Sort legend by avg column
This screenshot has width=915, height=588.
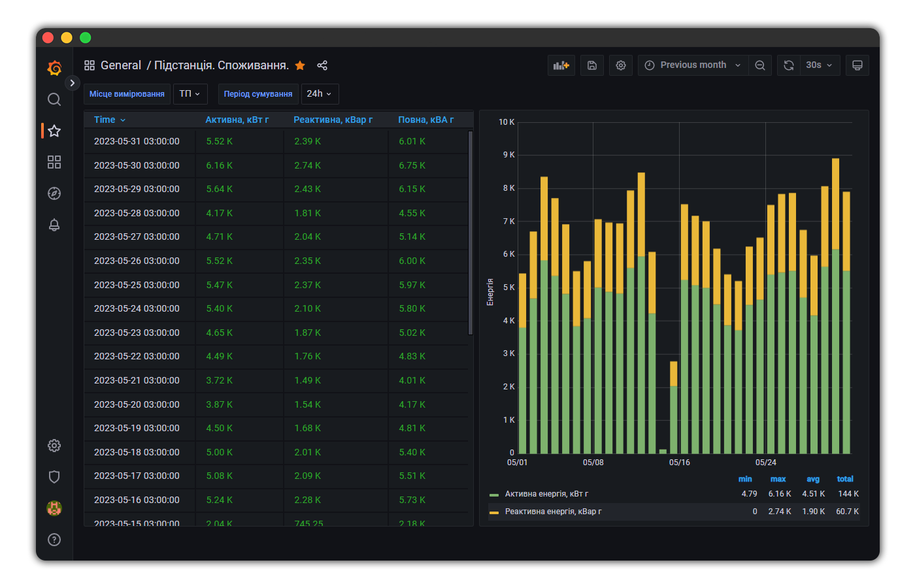[x=813, y=479]
